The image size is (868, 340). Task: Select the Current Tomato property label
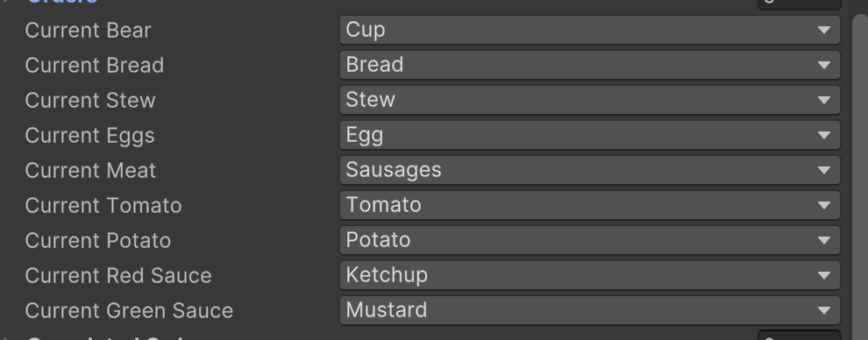point(103,206)
